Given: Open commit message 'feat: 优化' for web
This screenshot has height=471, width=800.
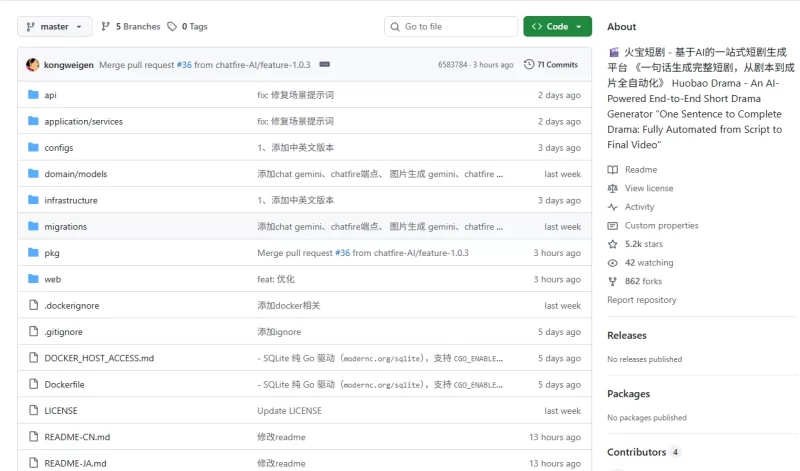Looking at the screenshot, I should (276, 279).
